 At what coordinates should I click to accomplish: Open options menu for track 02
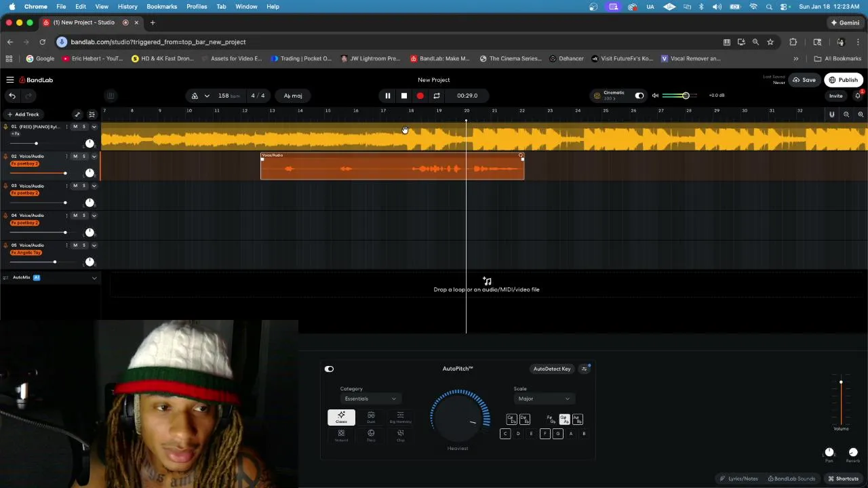click(x=66, y=157)
